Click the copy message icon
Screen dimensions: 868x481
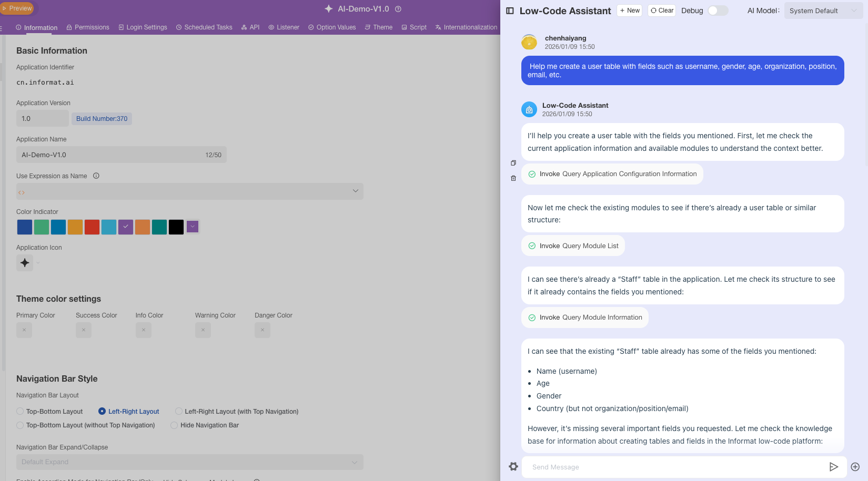tap(513, 163)
